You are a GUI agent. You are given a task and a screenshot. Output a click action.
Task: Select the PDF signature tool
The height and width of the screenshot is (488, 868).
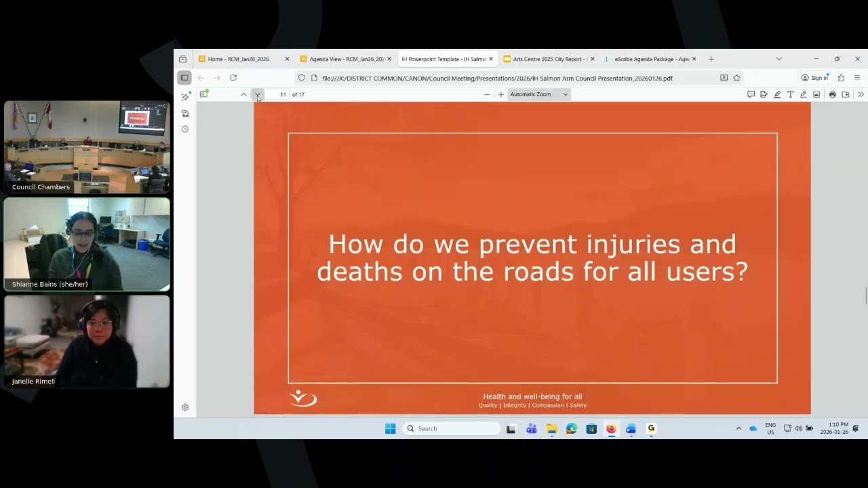pos(764,94)
